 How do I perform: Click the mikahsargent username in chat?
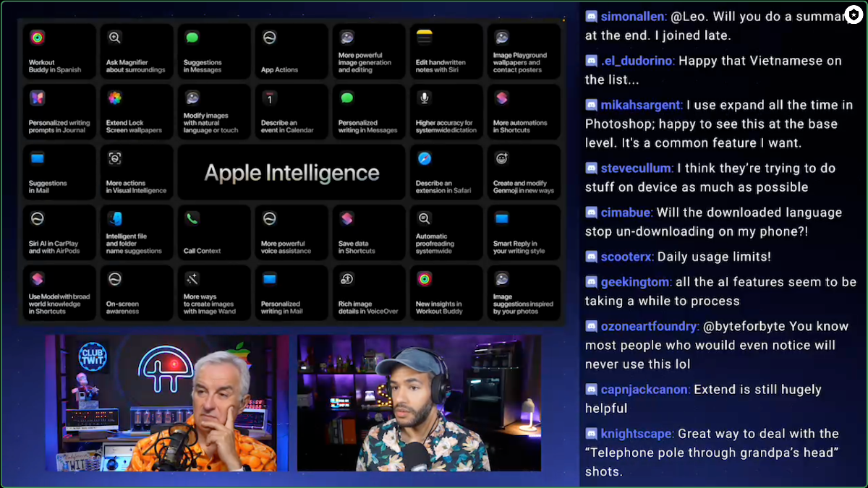pos(641,106)
